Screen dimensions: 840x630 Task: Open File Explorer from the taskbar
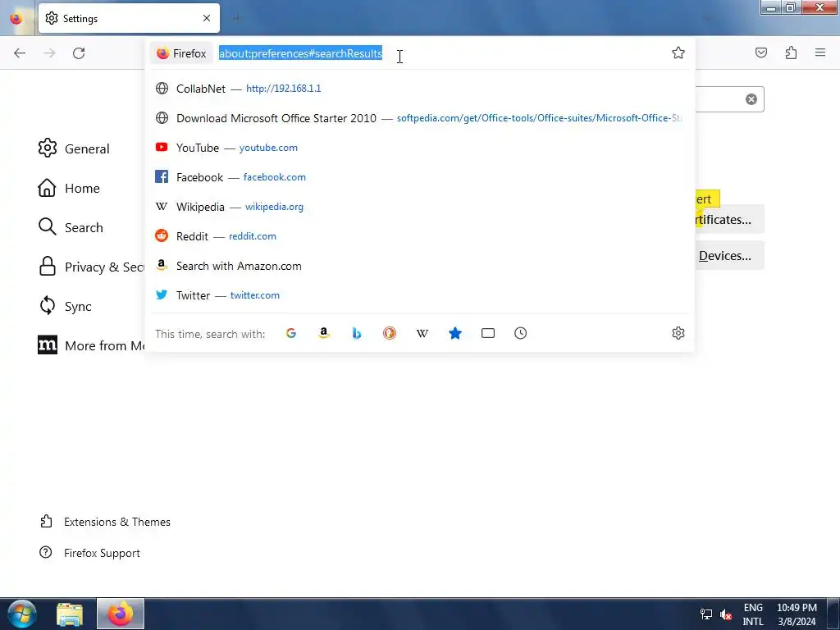(x=71, y=614)
